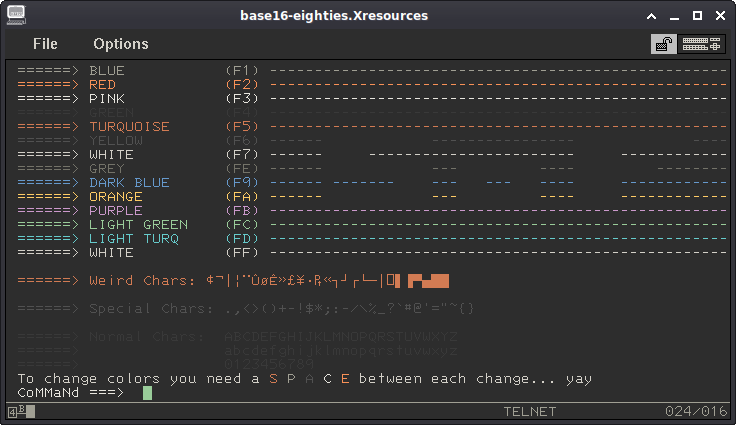This screenshot has height=425, width=736.
Task: Click the cursor position 024/016 indicator
Action: pos(696,411)
